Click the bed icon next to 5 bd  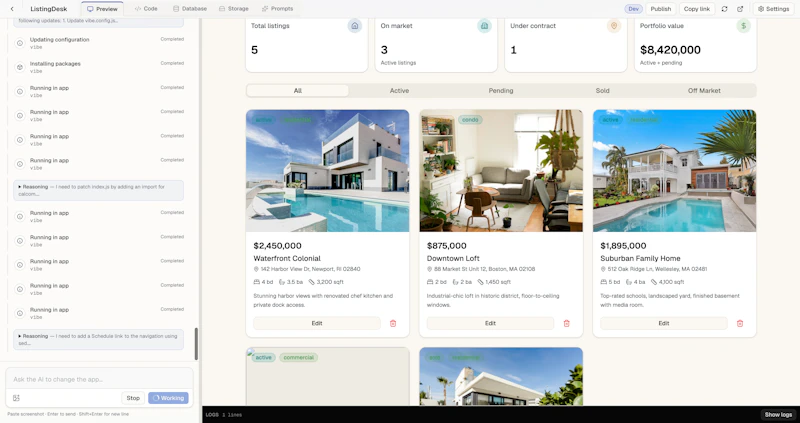click(604, 282)
